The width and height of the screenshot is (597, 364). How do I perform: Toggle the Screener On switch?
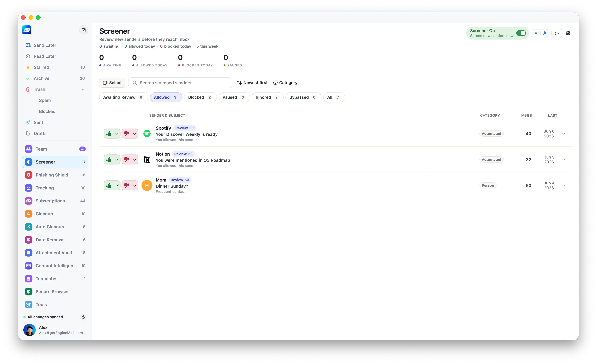pyautogui.click(x=521, y=33)
